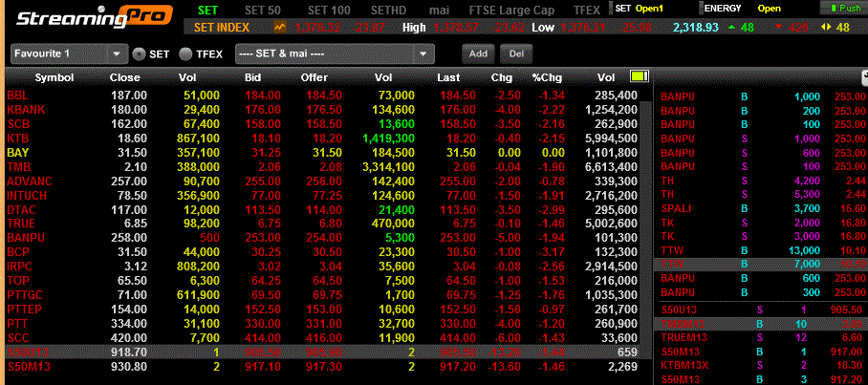The image size is (868, 385).
Task: Select the KBANK row symbol
Action: click(x=26, y=110)
